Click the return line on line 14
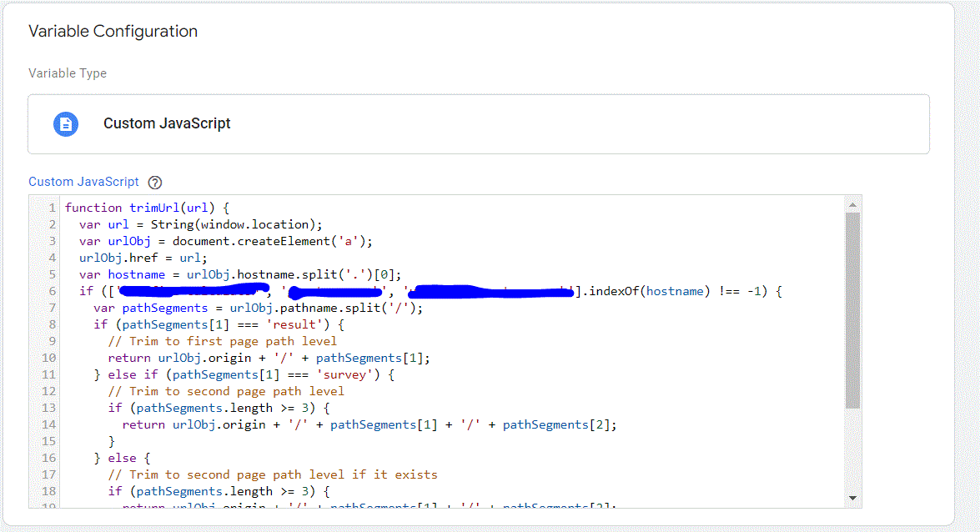Image resolution: width=980 pixels, height=532 pixels. coord(369,424)
